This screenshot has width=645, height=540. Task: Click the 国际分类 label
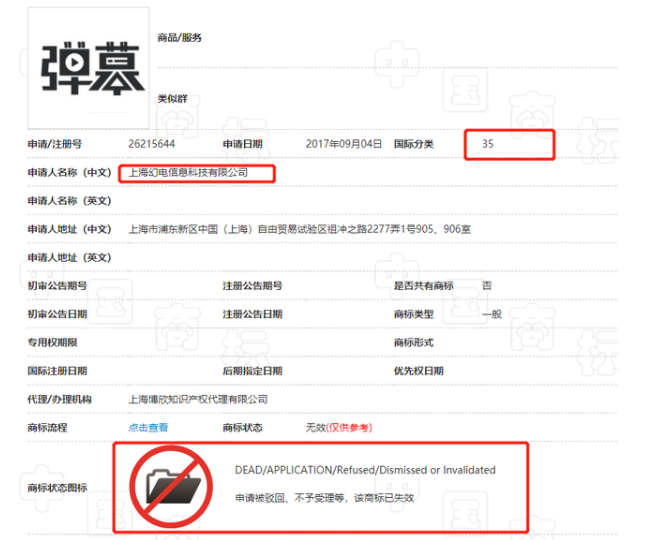point(413,144)
